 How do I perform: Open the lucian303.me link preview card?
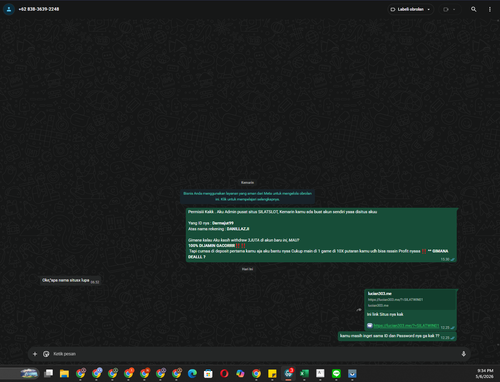[x=410, y=299]
